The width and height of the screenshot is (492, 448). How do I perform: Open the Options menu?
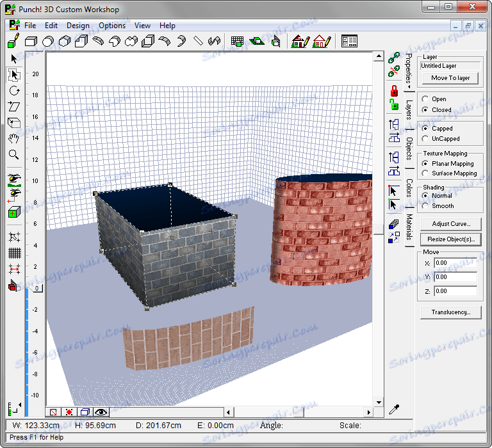[x=112, y=26]
